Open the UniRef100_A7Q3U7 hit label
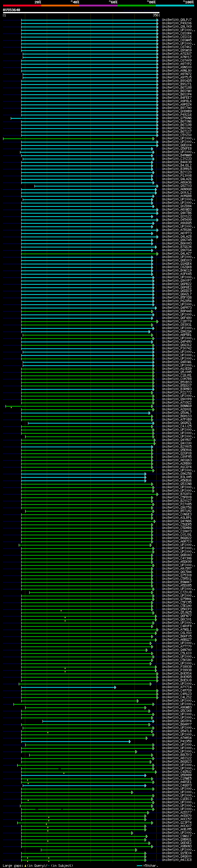The width and height of the screenshot is (197, 868). 177,54
